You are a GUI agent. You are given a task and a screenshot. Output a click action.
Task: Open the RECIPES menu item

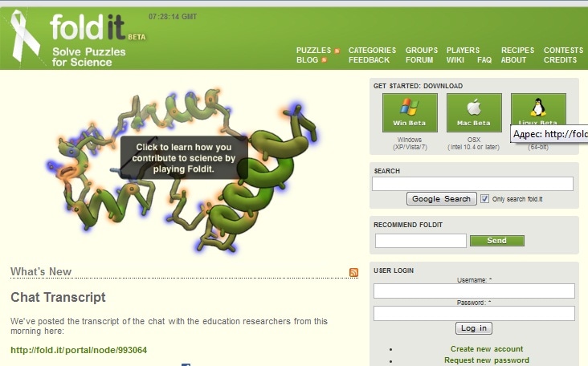[517, 51]
